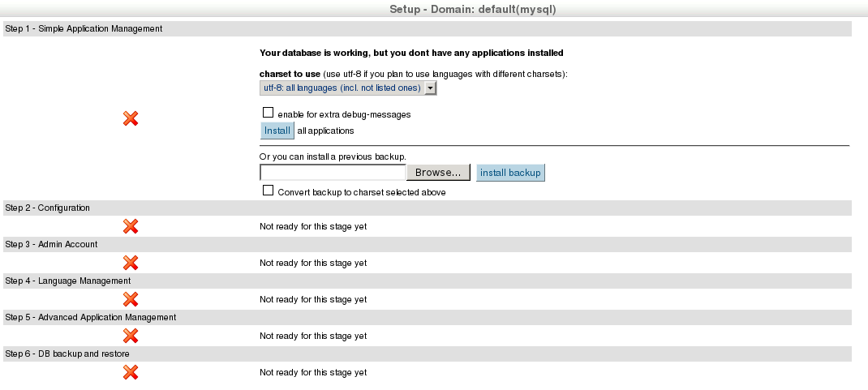This screenshot has height=390, width=868.
Task: Click the Browse... file button
Action: point(438,173)
